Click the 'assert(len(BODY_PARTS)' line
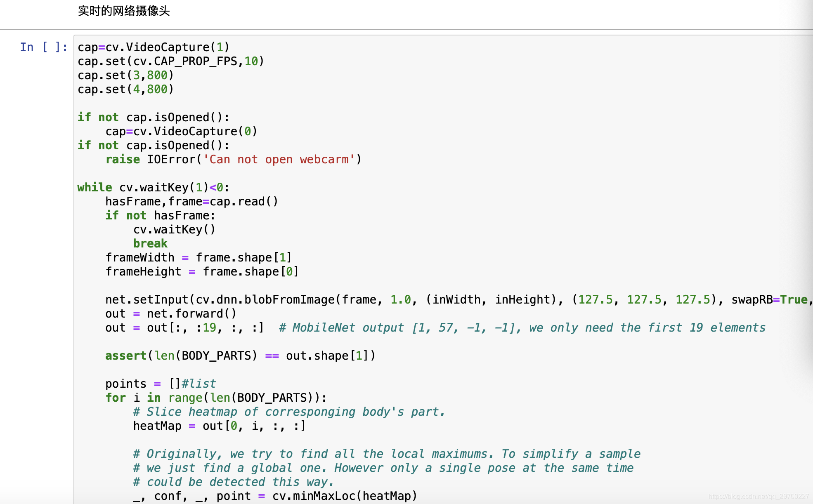The width and height of the screenshot is (813, 504). 240,356
